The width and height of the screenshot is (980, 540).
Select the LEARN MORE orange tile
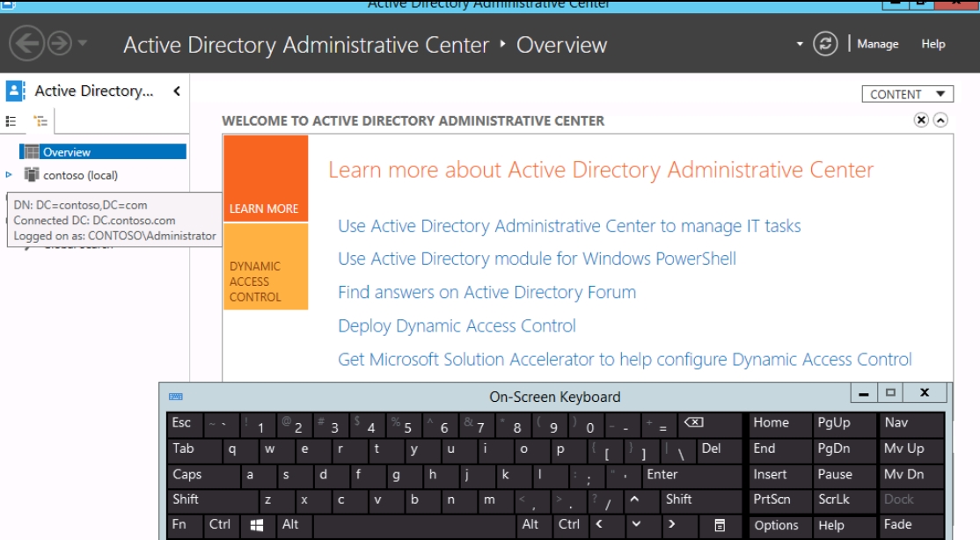click(x=266, y=179)
